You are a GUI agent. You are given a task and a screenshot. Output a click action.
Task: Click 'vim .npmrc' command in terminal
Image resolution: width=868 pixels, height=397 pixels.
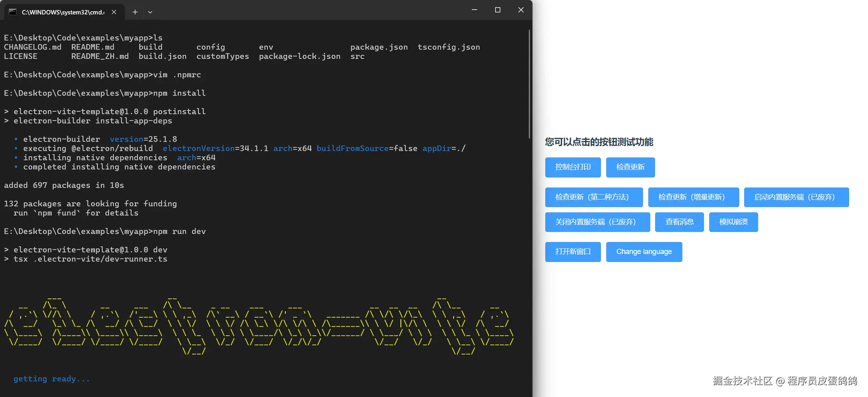pos(177,75)
